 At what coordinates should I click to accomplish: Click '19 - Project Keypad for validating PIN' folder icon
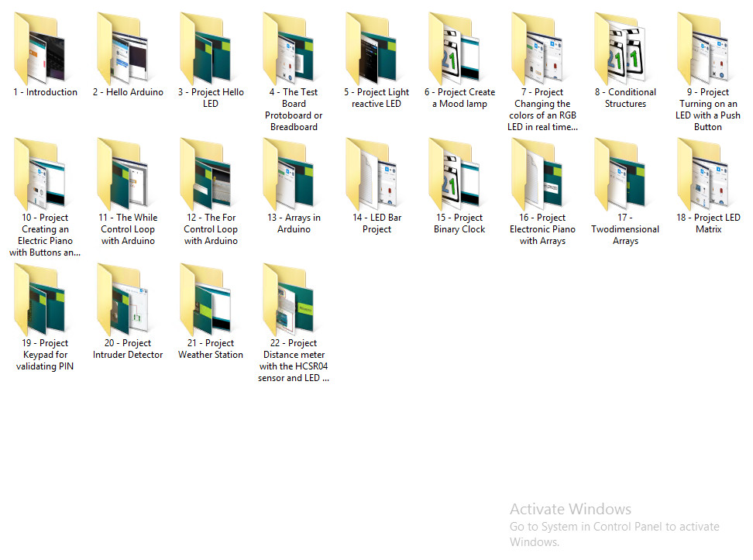tap(40, 299)
